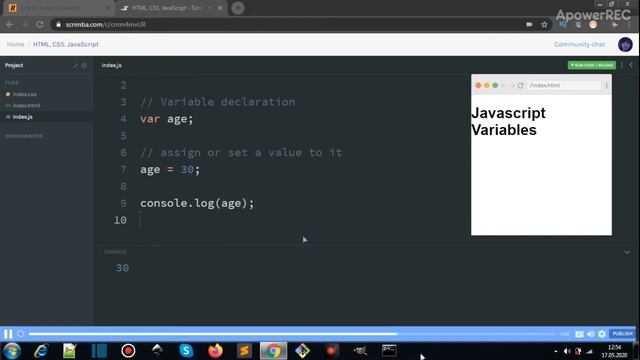Open Firefox from the taskbar
Image resolution: width=640 pixels, height=360 pixels.
tap(215, 351)
